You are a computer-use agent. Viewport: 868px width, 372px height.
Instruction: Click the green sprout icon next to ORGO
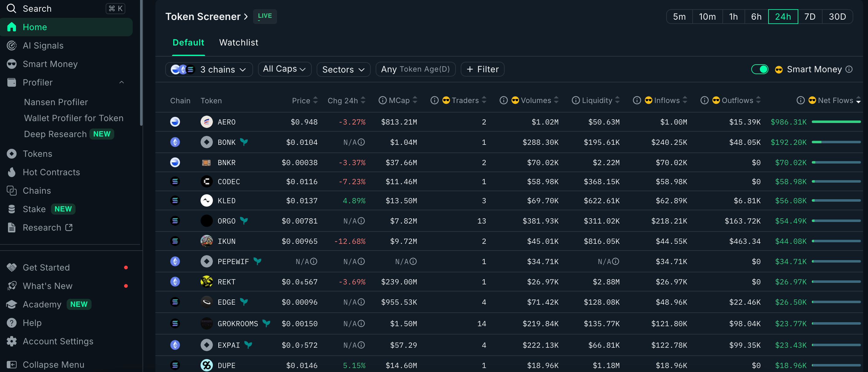(x=244, y=220)
